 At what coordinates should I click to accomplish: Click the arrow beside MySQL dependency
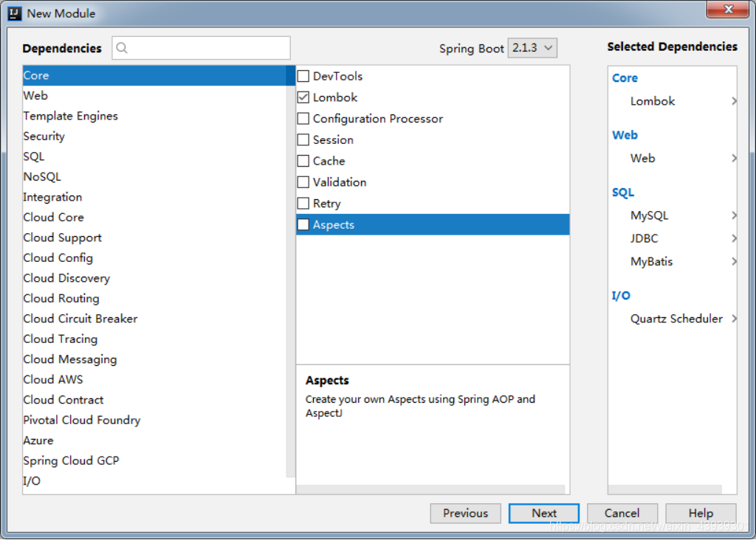733,215
